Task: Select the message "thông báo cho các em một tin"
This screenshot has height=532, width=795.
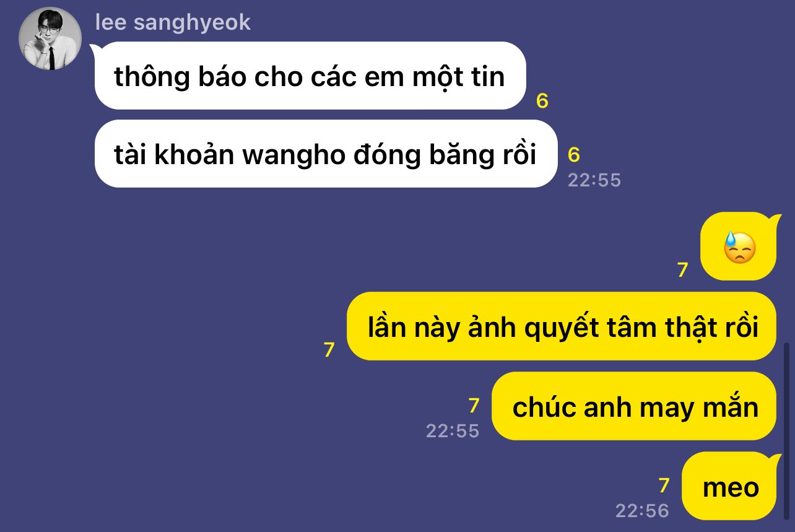Action: 310,76
